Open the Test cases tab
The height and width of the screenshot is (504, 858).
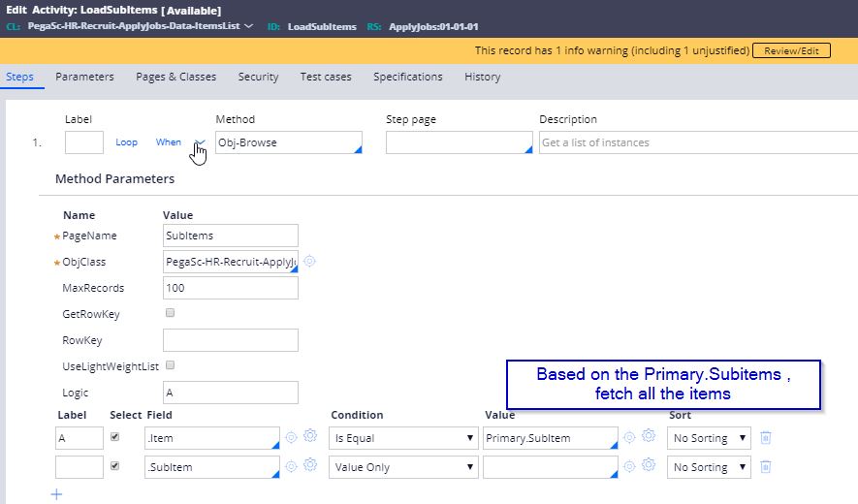click(326, 77)
